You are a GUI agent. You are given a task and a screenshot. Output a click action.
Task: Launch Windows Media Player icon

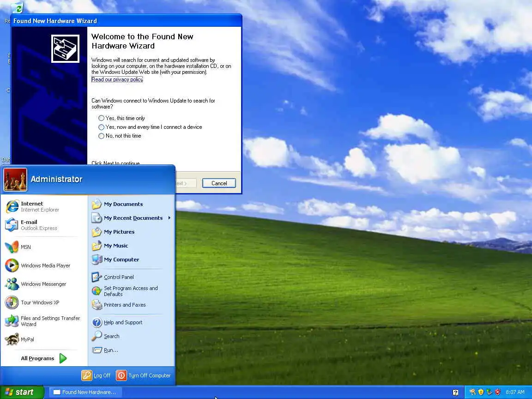click(x=12, y=266)
